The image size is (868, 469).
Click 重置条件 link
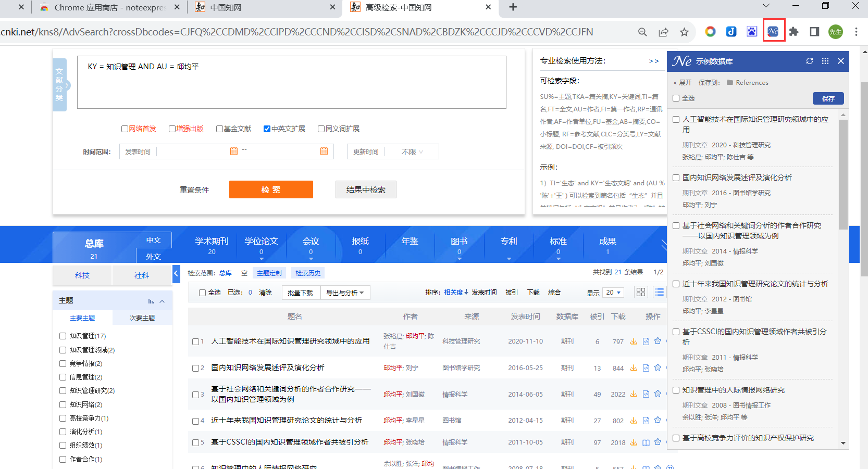tap(194, 190)
